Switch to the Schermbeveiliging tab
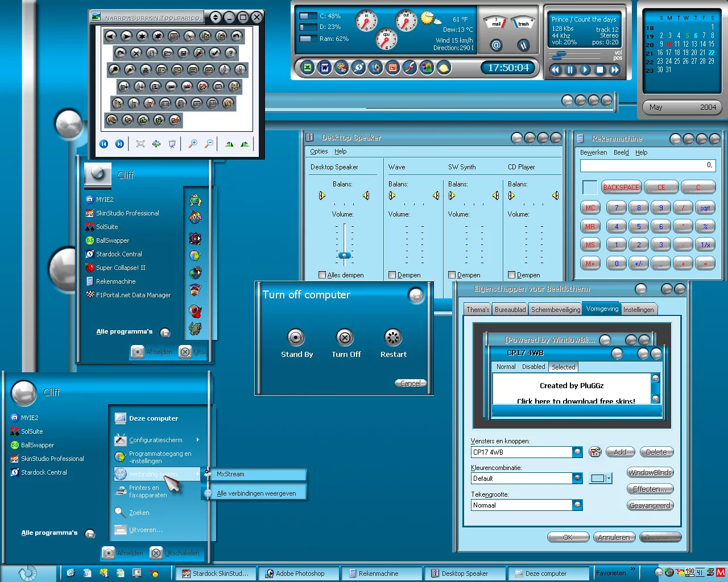Viewport: 728px width, 582px height. point(555,310)
